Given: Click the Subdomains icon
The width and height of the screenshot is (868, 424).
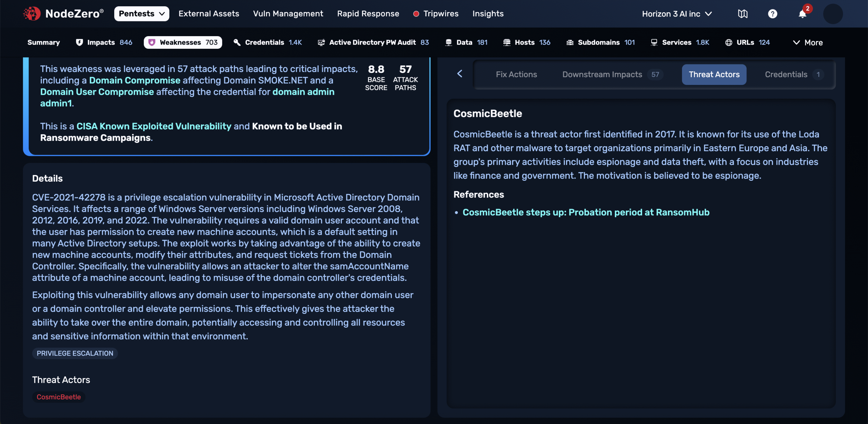Looking at the screenshot, I should (570, 42).
